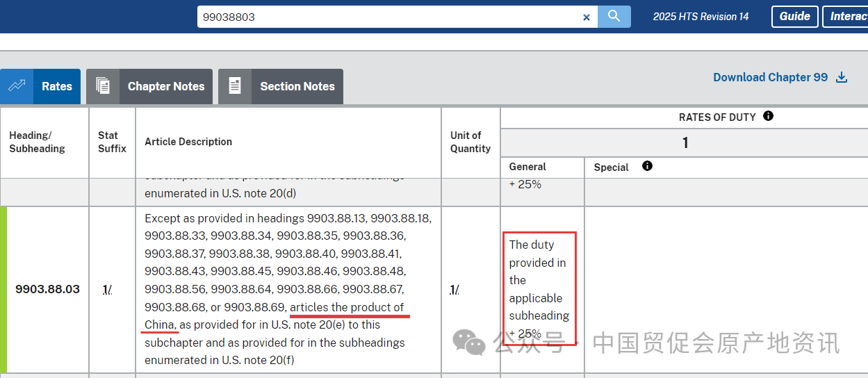Click the Article Description column header
The image size is (868, 378).
188,142
